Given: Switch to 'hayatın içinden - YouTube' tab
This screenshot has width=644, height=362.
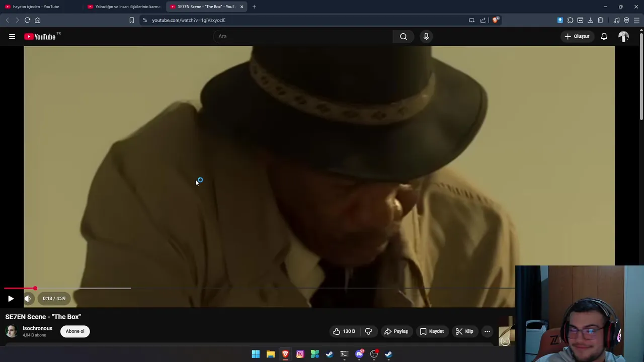Looking at the screenshot, I should coord(40,7).
